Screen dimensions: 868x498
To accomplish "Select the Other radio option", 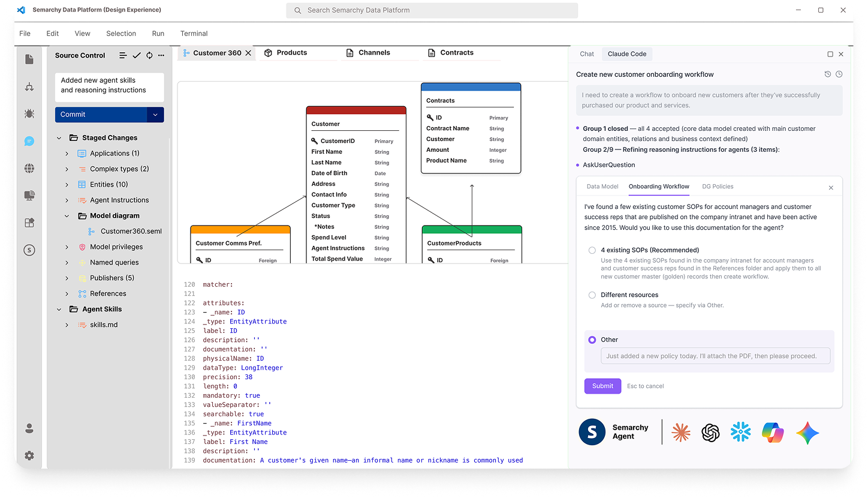I will tap(592, 340).
